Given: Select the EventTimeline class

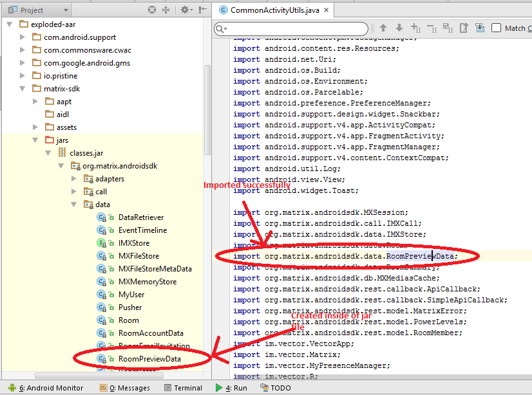Looking at the screenshot, I should click(142, 230).
